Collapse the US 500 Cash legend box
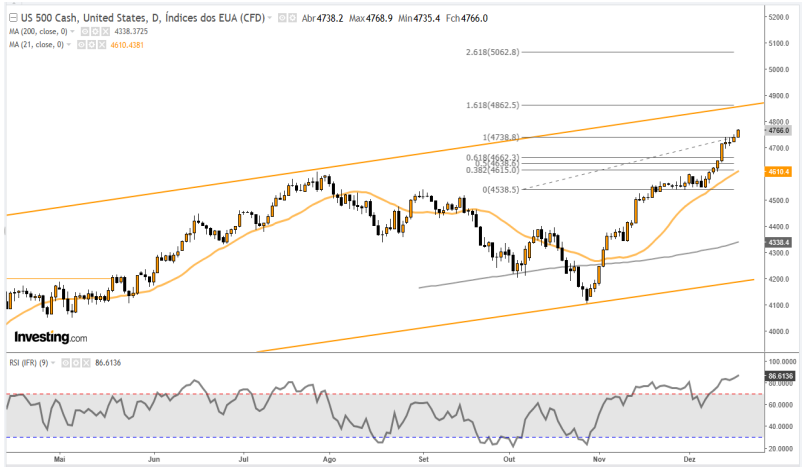 coord(13,18)
